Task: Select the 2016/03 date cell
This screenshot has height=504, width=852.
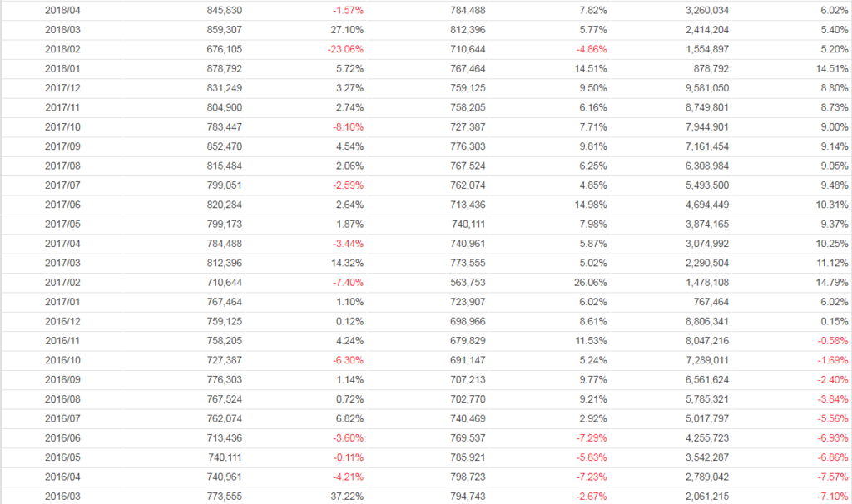Action: point(61,495)
